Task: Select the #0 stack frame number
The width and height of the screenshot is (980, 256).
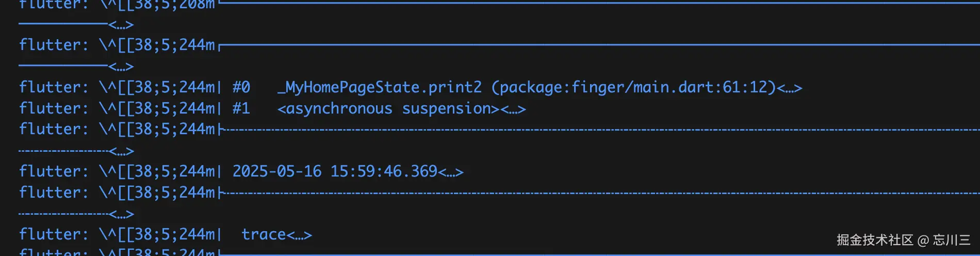Action: pyautogui.click(x=241, y=87)
